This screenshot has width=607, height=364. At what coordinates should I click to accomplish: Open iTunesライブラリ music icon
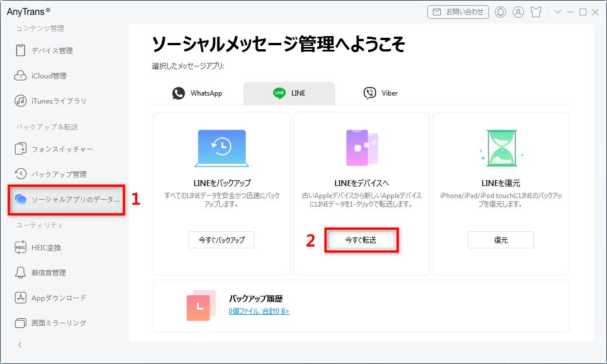coord(20,101)
